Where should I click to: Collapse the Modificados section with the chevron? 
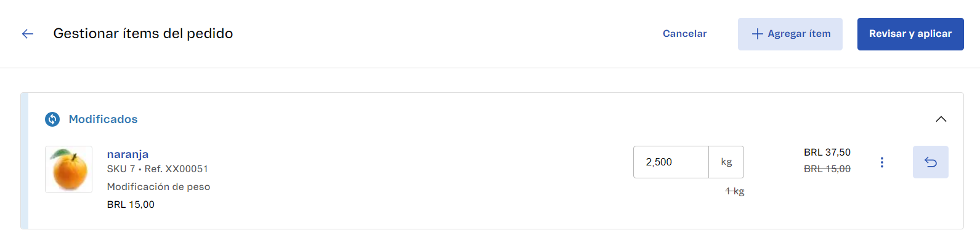(941, 119)
